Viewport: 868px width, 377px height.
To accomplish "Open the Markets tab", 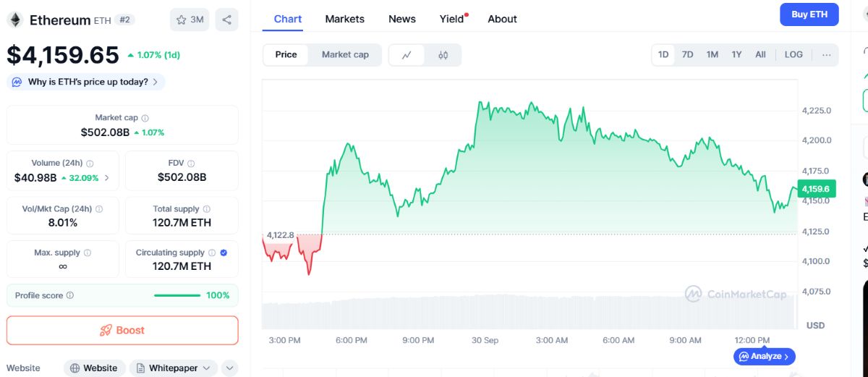I will tap(344, 19).
